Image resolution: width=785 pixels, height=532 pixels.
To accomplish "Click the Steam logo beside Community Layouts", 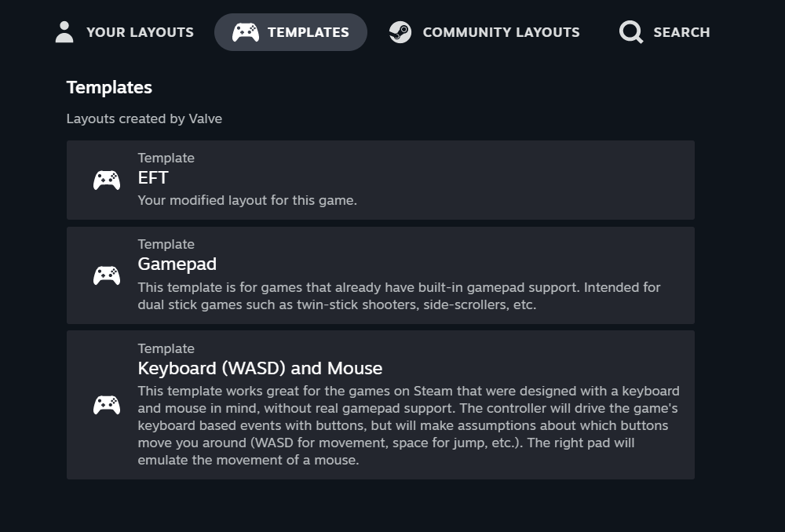I will 400,32.
